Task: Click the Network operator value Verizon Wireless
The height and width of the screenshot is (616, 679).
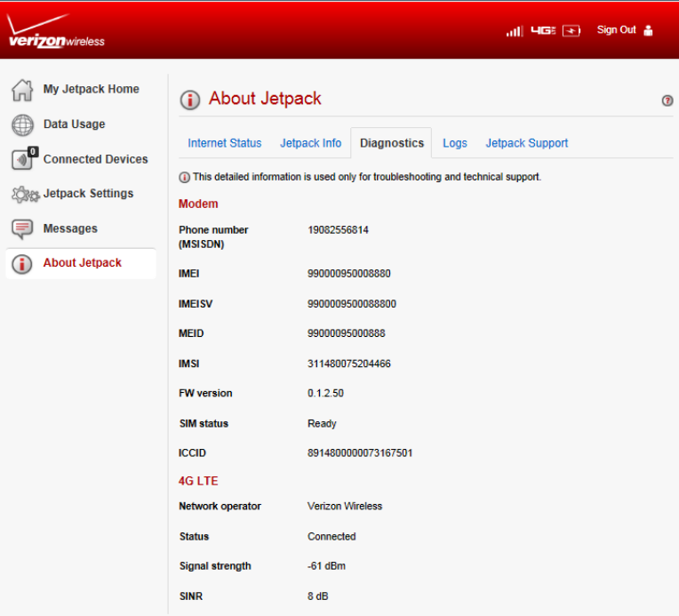Action: click(345, 507)
